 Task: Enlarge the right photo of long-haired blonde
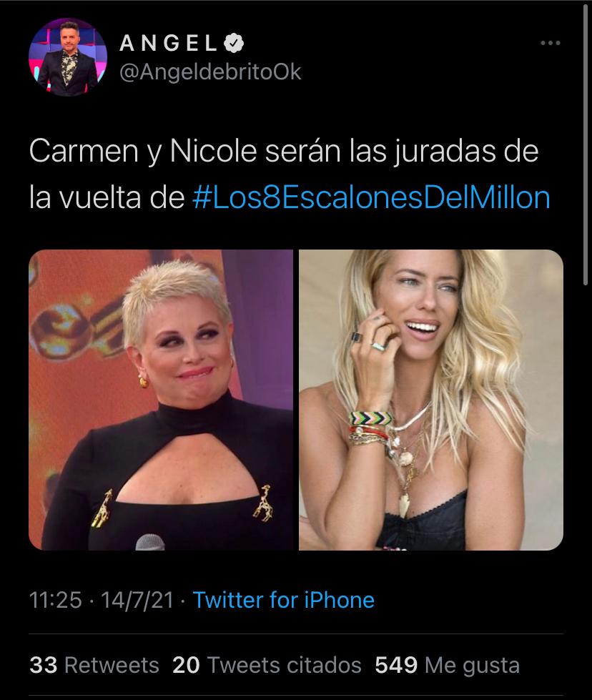click(431, 400)
